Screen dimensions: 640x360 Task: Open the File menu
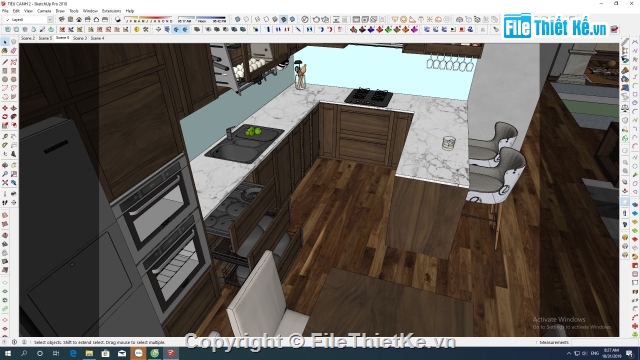coord(5,11)
